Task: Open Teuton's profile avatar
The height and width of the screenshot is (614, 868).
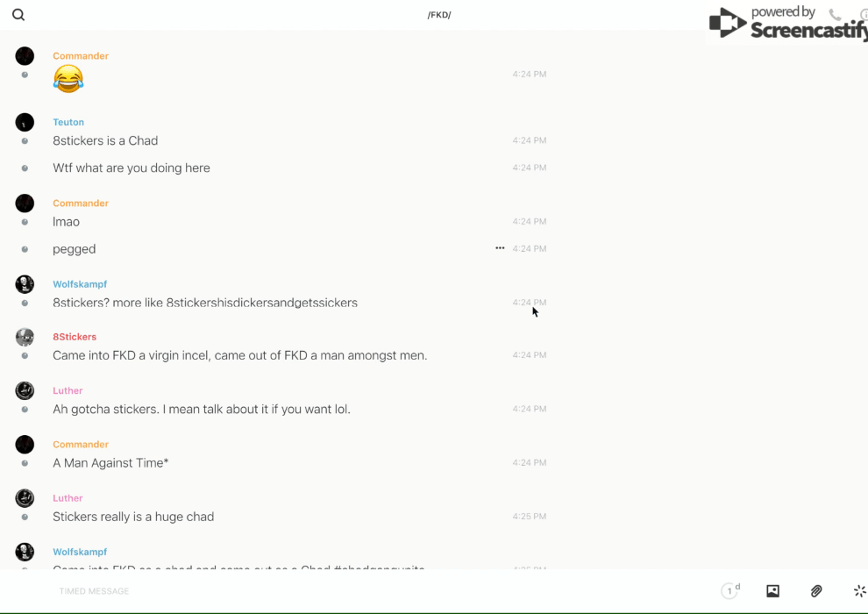Action: [25, 122]
